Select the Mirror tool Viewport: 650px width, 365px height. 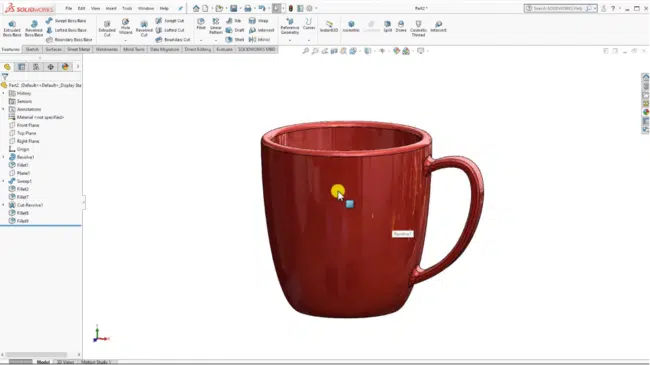click(259, 40)
